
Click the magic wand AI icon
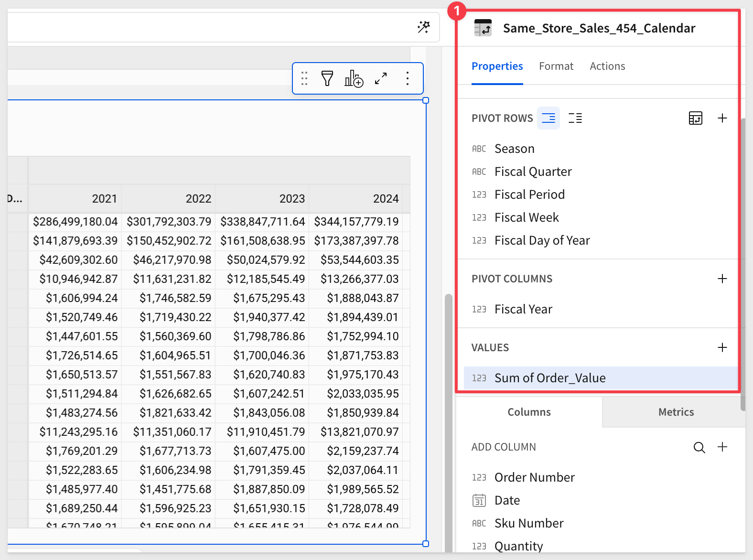423,27
